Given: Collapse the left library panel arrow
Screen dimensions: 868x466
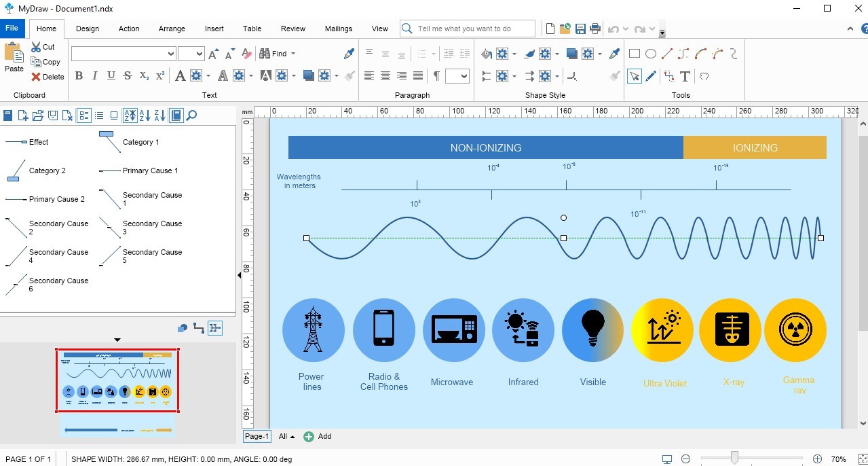Looking at the screenshot, I should click(239, 275).
